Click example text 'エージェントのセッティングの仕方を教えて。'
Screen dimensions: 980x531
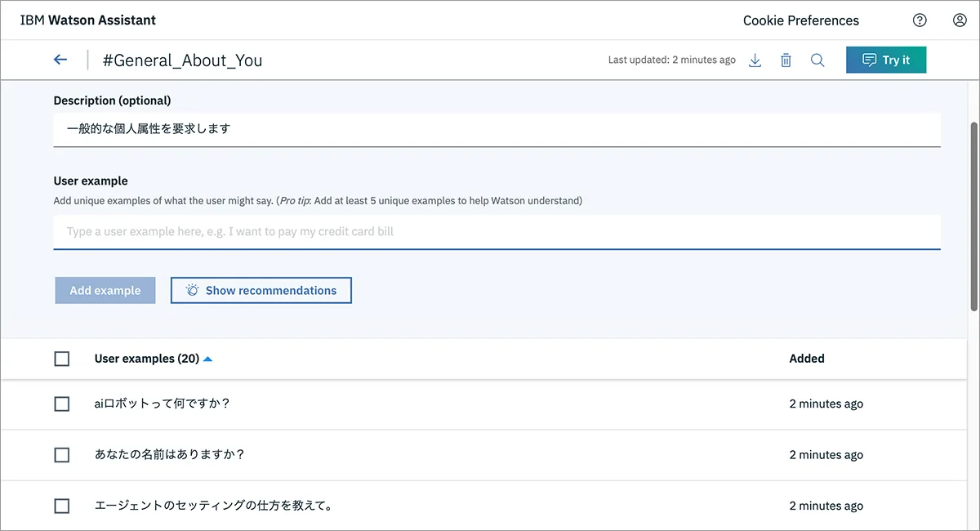pyautogui.click(x=213, y=506)
